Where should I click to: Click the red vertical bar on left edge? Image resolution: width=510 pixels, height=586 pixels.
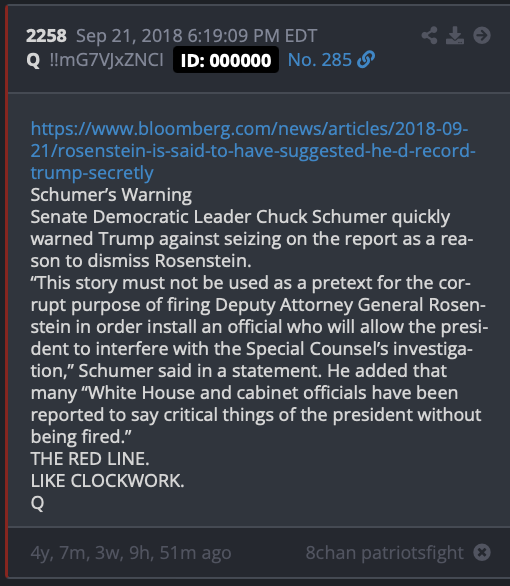coord(6,292)
